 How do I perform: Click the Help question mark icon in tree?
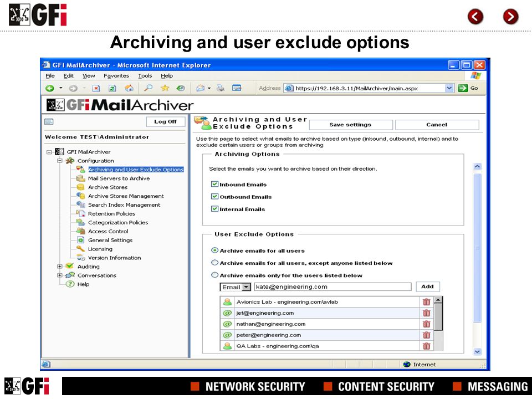(70, 284)
